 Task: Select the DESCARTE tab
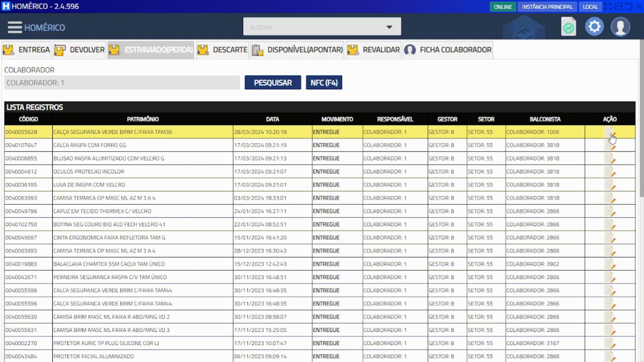tap(222, 50)
